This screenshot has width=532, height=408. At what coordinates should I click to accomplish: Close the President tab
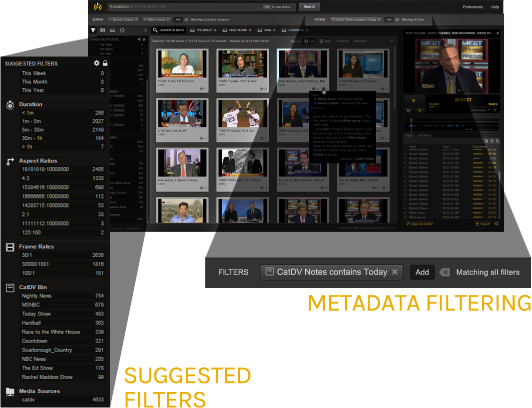point(215,30)
